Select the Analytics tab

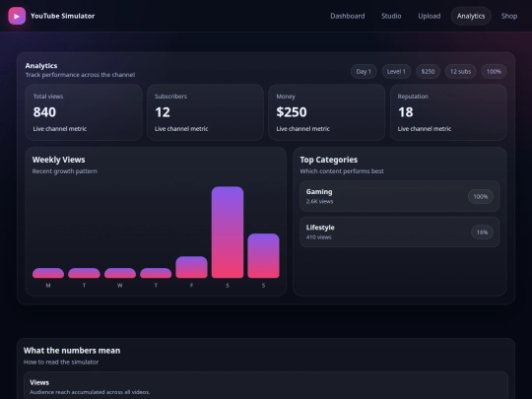point(471,16)
